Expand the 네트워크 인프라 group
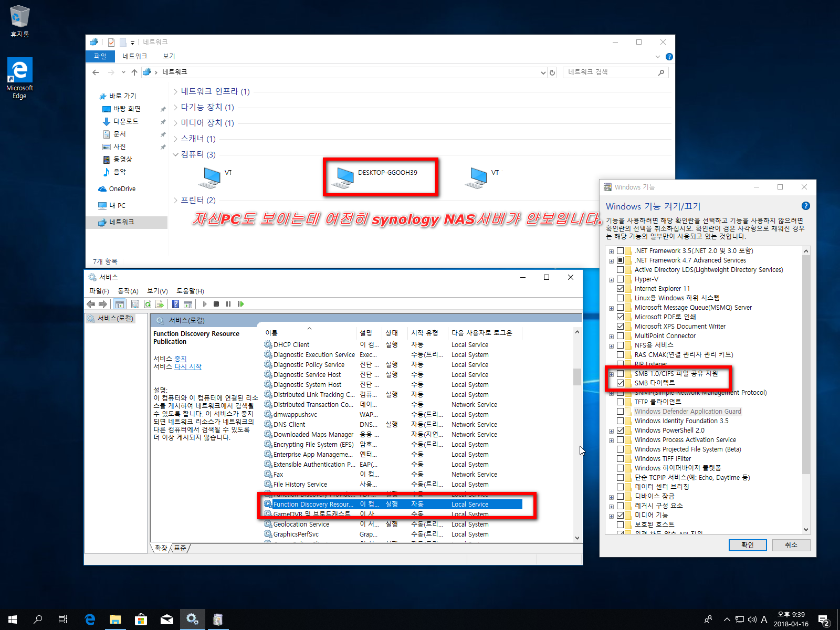The height and width of the screenshot is (630, 840). 176,91
